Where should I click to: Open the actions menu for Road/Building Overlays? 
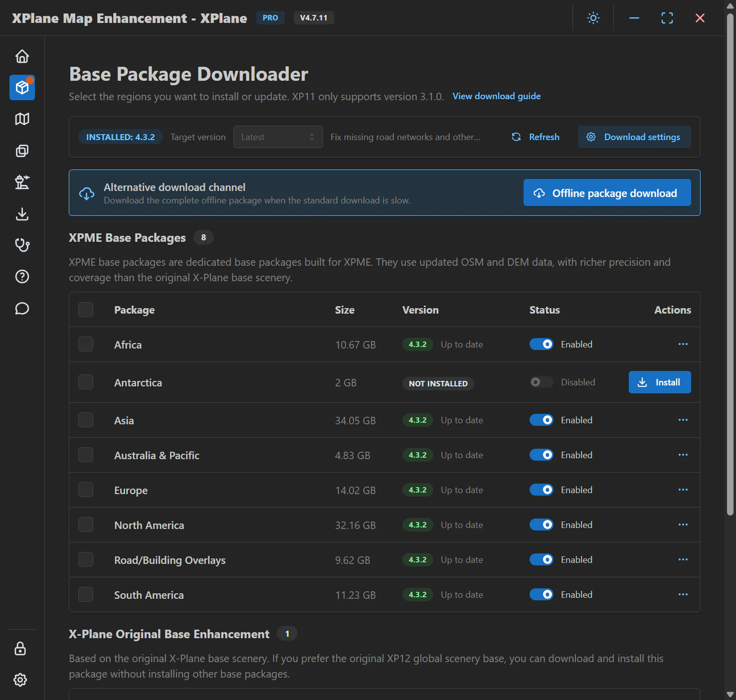[x=683, y=559]
